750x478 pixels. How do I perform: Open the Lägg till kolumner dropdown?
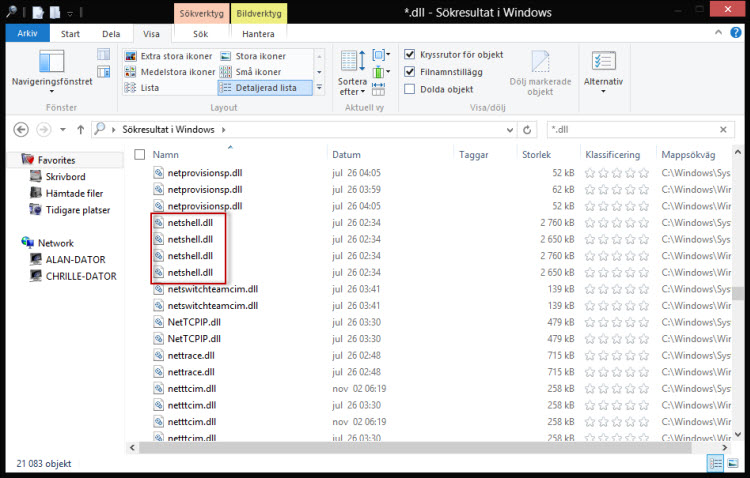[381, 72]
